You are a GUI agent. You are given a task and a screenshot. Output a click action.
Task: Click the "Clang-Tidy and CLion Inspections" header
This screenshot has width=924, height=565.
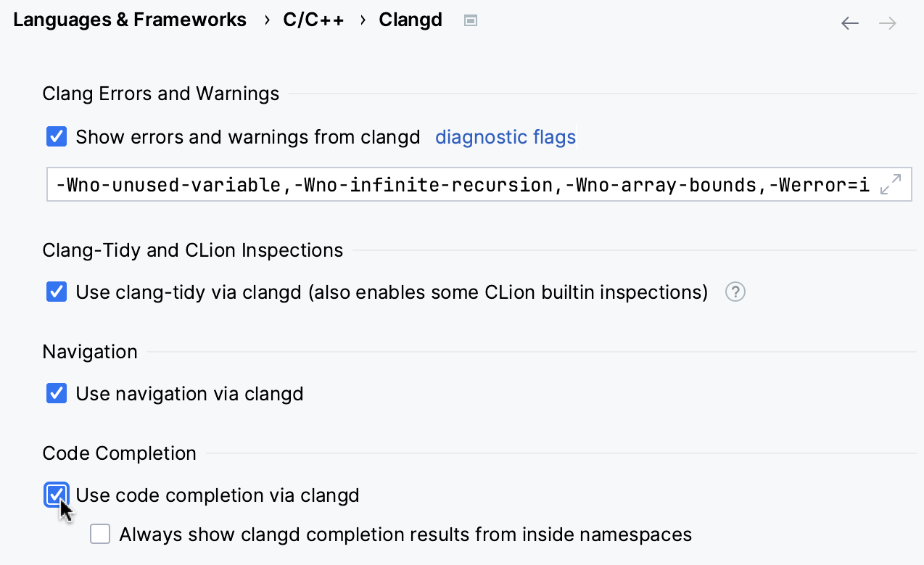(193, 250)
